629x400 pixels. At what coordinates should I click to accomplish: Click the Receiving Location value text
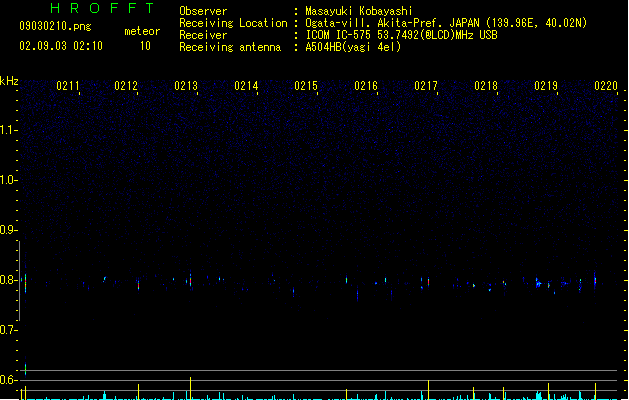point(446,23)
